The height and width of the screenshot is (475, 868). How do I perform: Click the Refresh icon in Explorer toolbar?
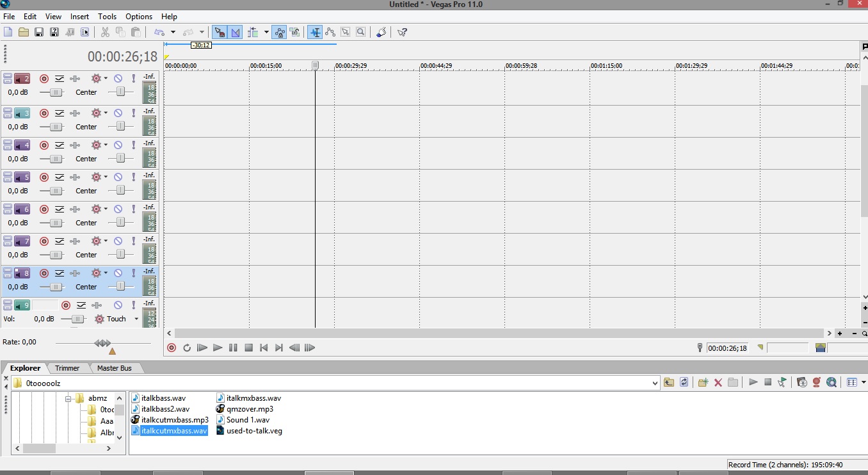[x=684, y=382]
